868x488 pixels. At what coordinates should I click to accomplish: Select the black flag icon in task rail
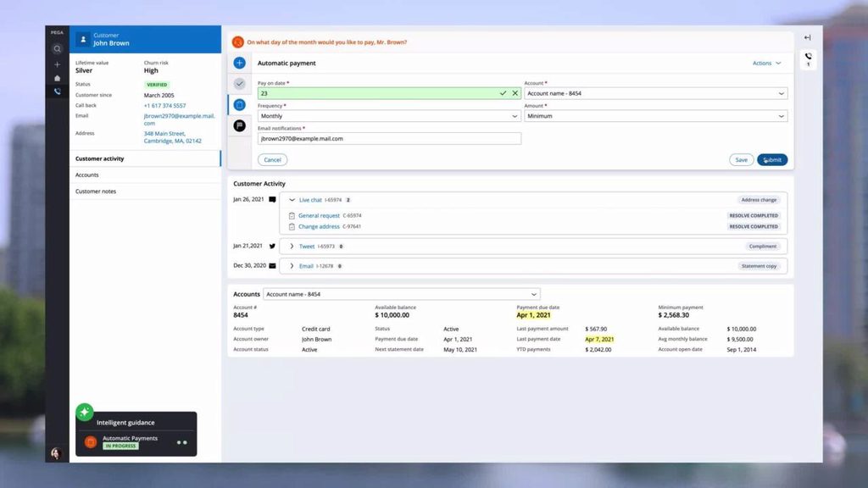click(240, 125)
